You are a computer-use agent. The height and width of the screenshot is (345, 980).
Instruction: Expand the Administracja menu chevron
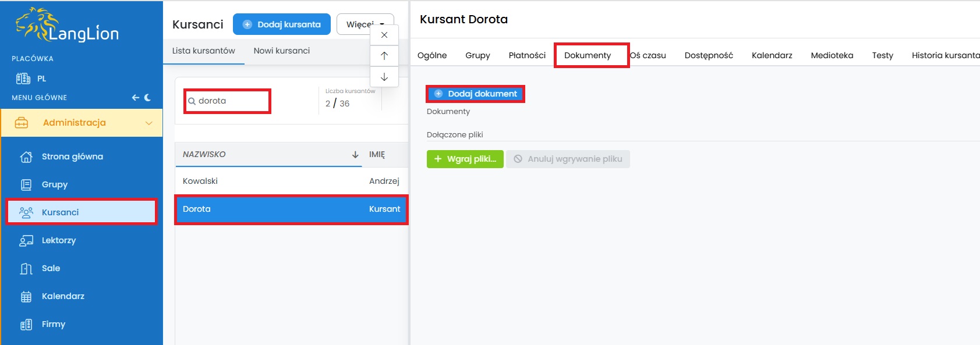(149, 123)
